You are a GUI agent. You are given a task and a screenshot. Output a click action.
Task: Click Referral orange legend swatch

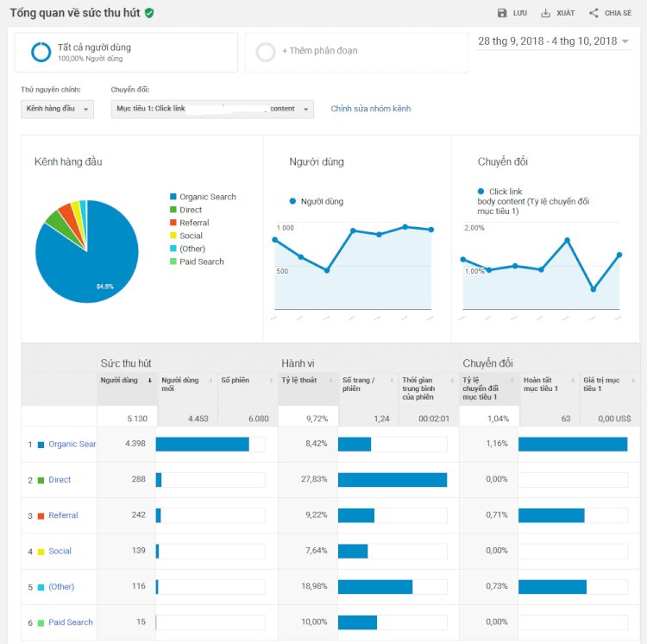(x=173, y=223)
